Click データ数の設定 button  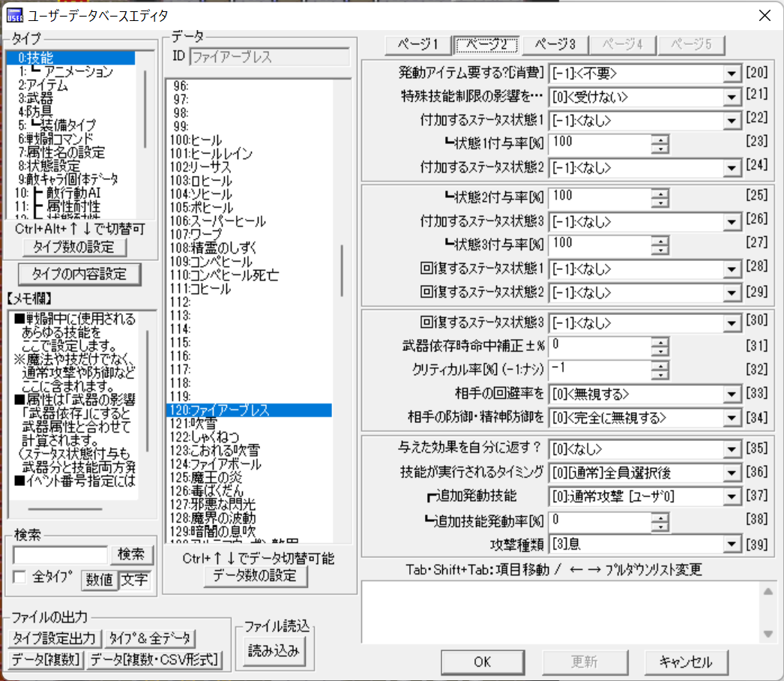pos(255,576)
